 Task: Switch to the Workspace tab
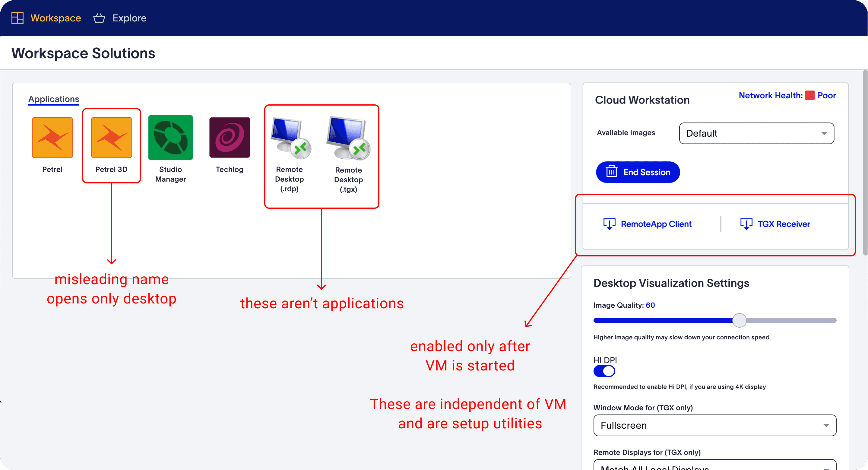click(46, 18)
